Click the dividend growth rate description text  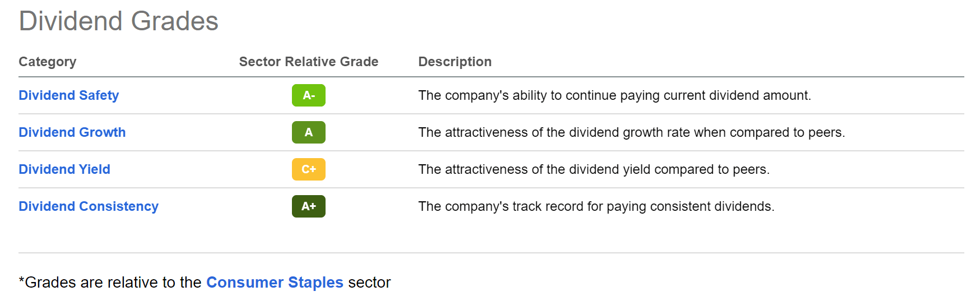click(x=631, y=132)
